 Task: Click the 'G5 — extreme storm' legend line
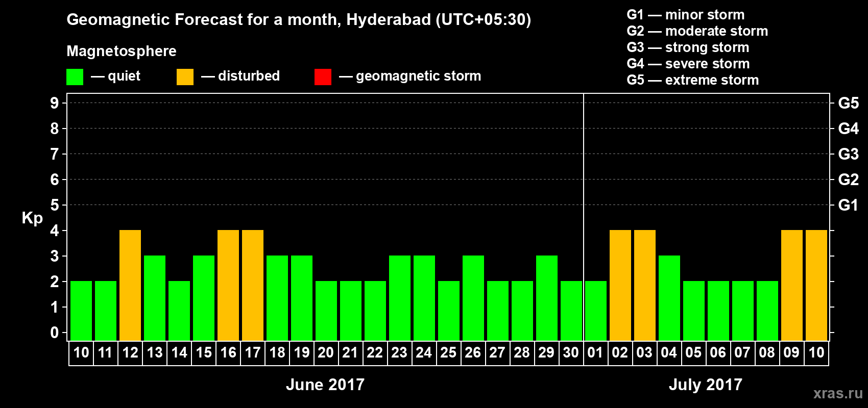(692, 80)
